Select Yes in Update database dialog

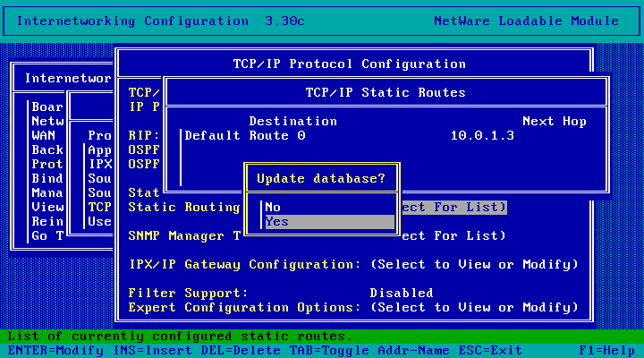pos(330,222)
